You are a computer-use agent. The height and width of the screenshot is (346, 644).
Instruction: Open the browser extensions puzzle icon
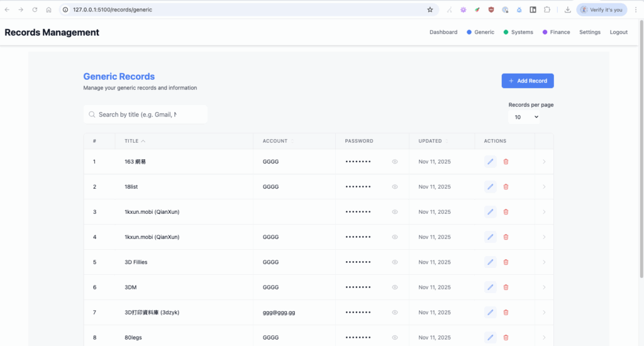click(x=547, y=10)
